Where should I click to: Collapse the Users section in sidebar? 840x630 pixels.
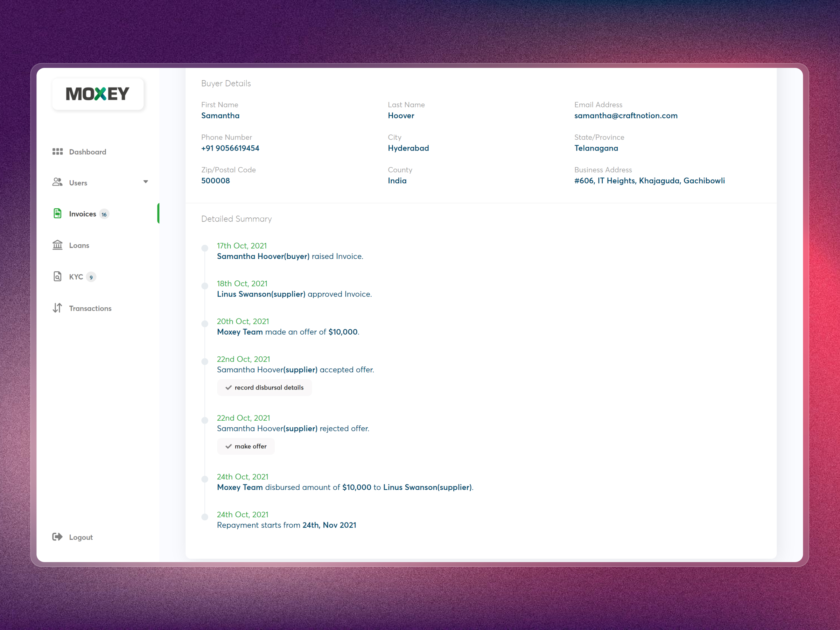[146, 182]
